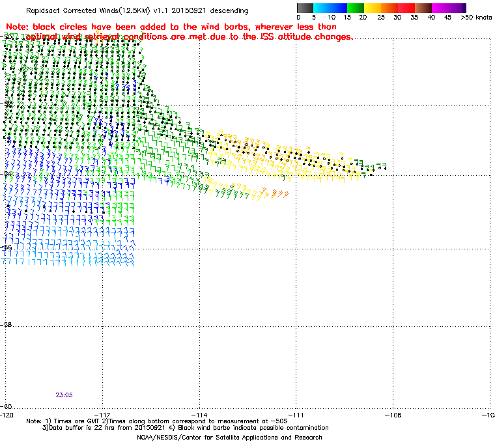495x448 pixels.
Task: Click the "-114" longitude axis label
Action: 199,415
